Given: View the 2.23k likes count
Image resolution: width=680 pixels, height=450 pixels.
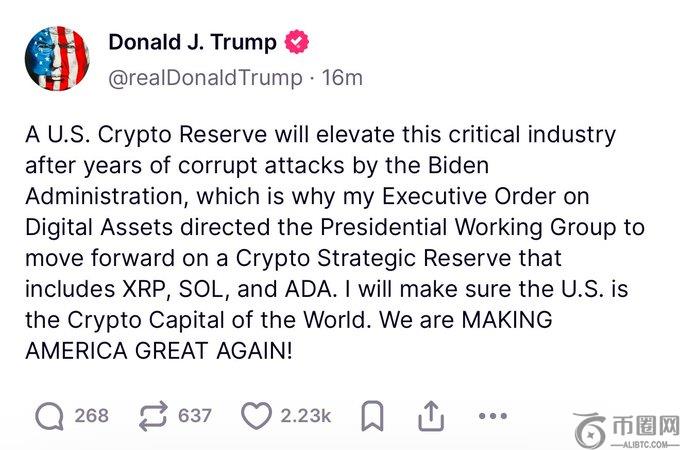Looking at the screenshot, I should coord(306,414).
